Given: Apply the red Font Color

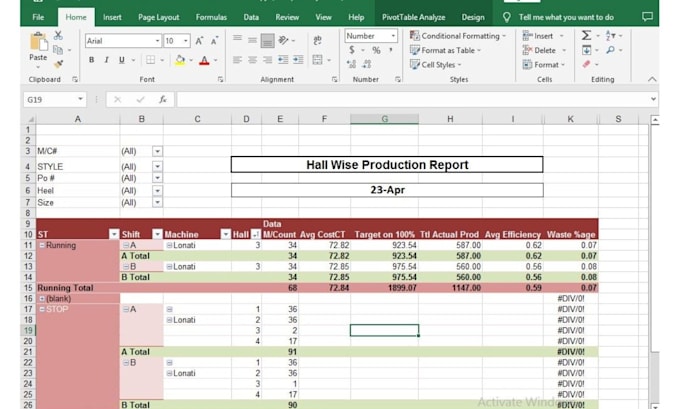Looking at the screenshot, I should pos(204,60).
